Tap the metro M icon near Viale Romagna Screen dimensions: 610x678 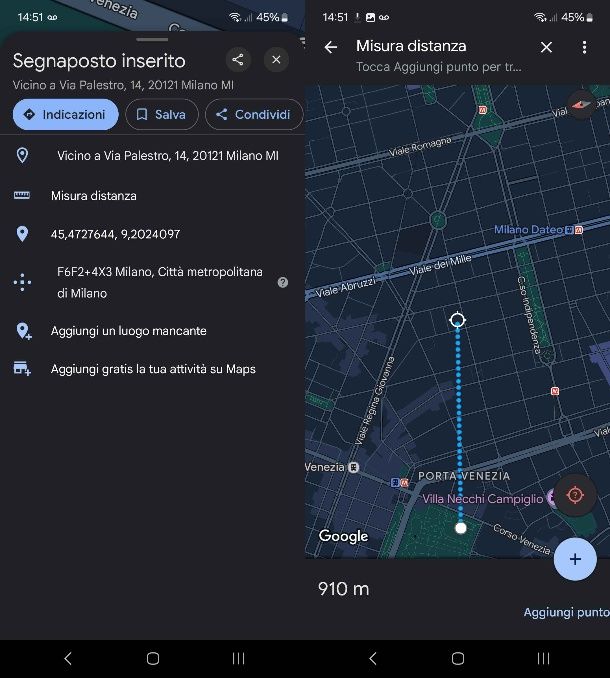[482, 110]
